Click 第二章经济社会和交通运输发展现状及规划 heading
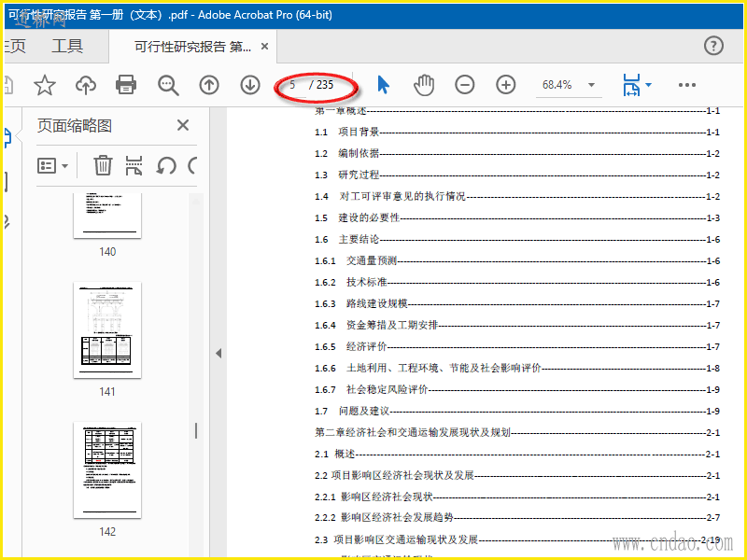The width and height of the screenshot is (747, 560). 517,432
